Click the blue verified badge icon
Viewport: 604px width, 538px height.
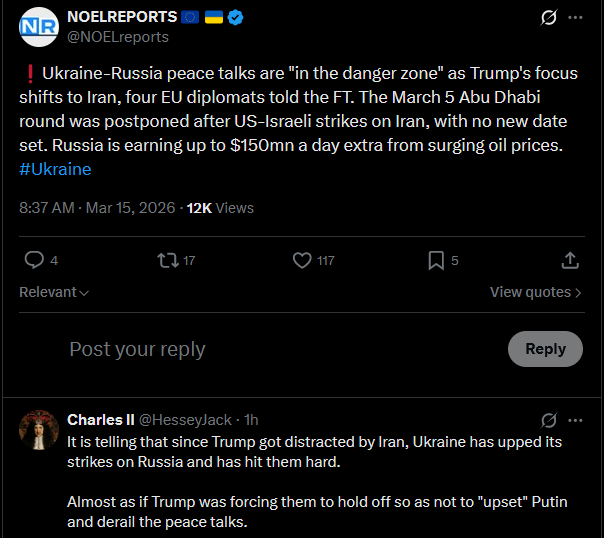coord(235,17)
